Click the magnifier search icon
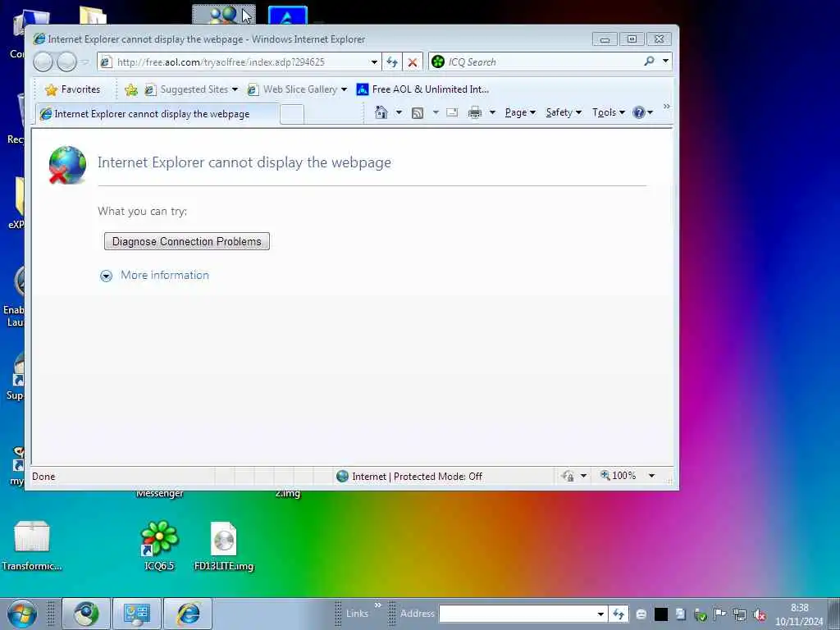 650,61
